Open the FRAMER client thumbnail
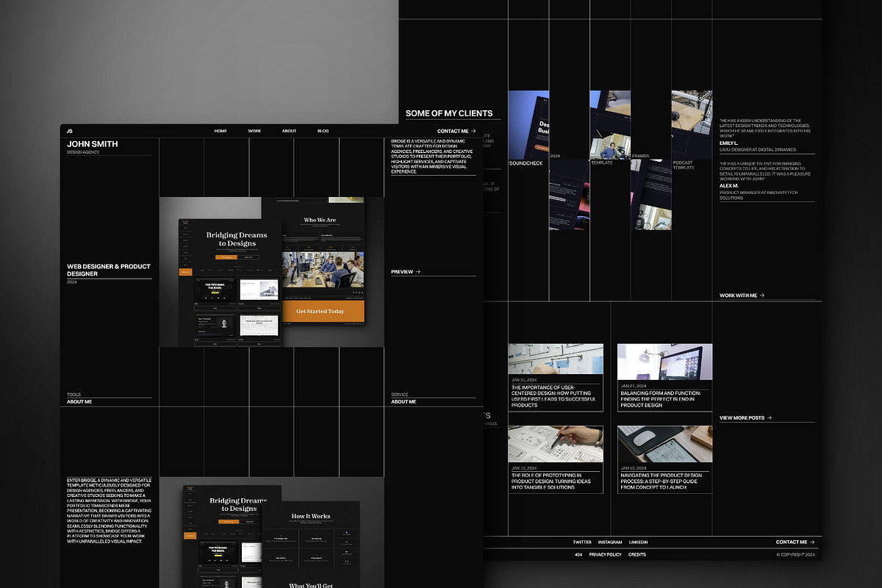The height and width of the screenshot is (588, 882). click(x=650, y=195)
